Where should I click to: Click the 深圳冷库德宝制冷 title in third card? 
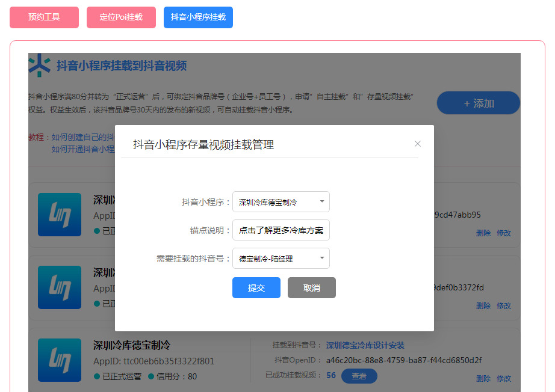click(132, 345)
